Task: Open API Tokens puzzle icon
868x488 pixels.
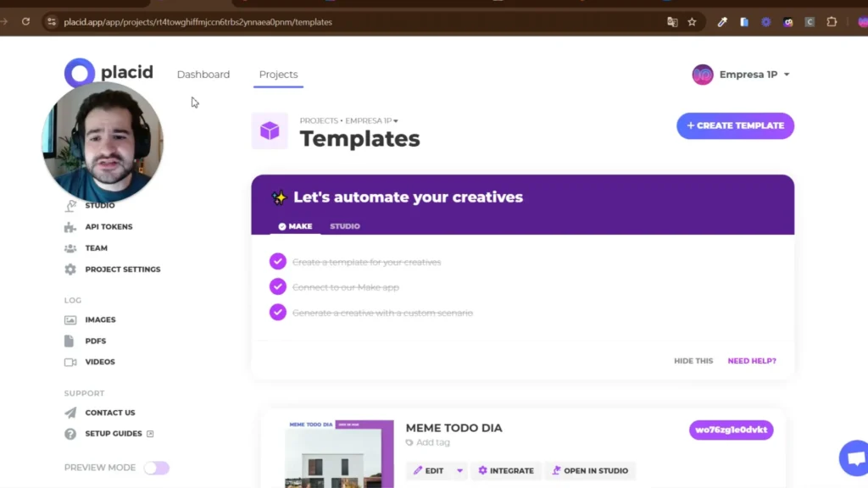Action: (70, 227)
